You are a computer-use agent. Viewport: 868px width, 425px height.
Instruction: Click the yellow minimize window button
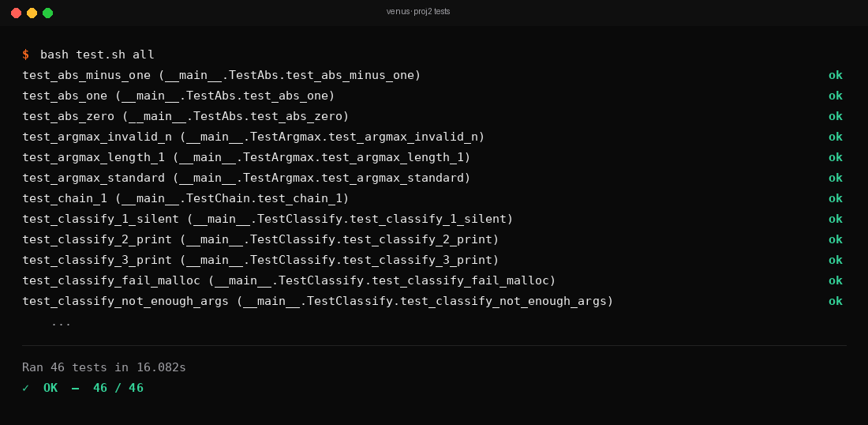(x=32, y=13)
